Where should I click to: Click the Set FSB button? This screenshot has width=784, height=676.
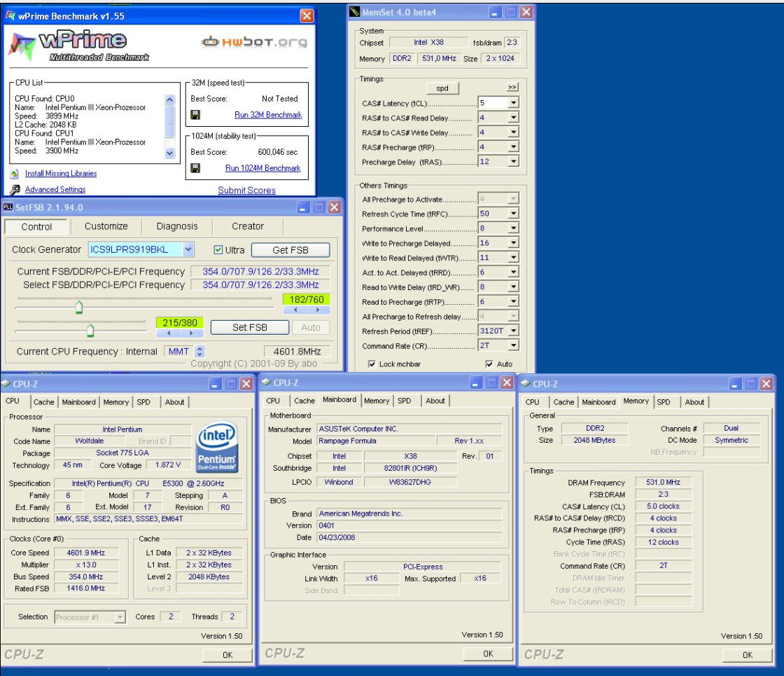click(249, 327)
